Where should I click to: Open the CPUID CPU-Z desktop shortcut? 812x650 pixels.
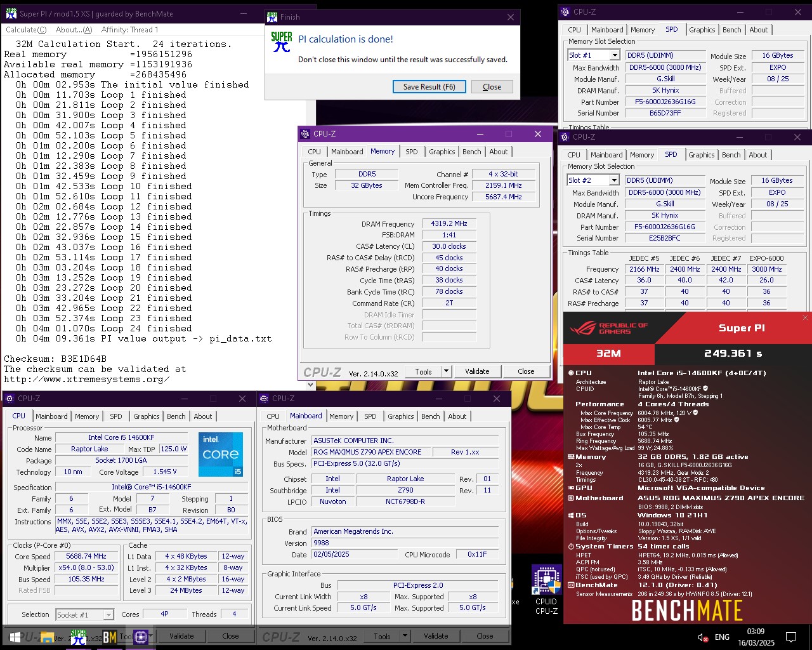click(x=546, y=590)
